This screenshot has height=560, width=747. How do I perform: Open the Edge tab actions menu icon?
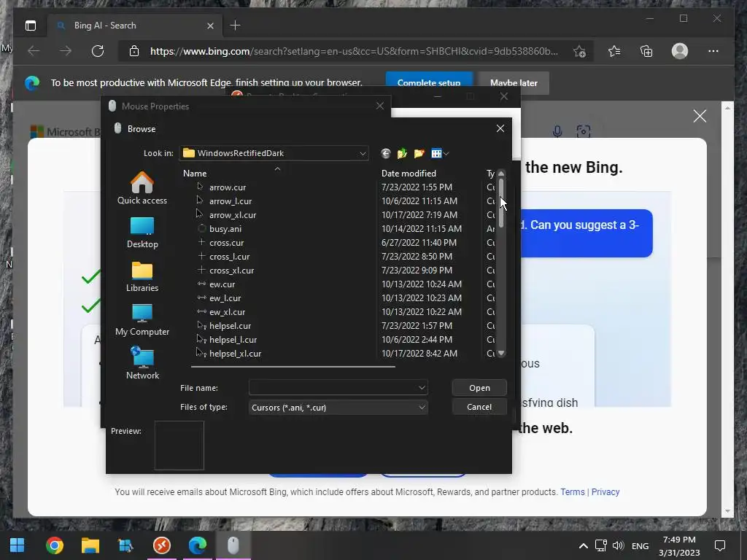[31, 26]
